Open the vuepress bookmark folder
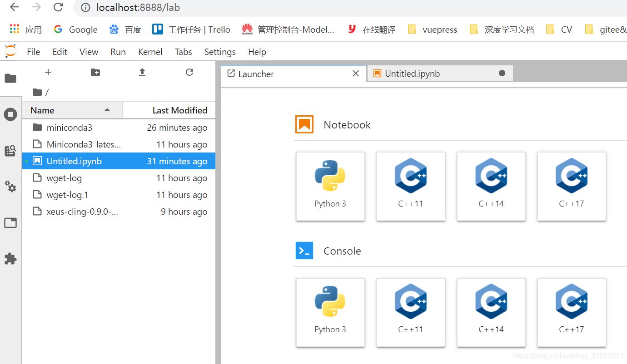The height and width of the screenshot is (364, 627). coord(433,30)
